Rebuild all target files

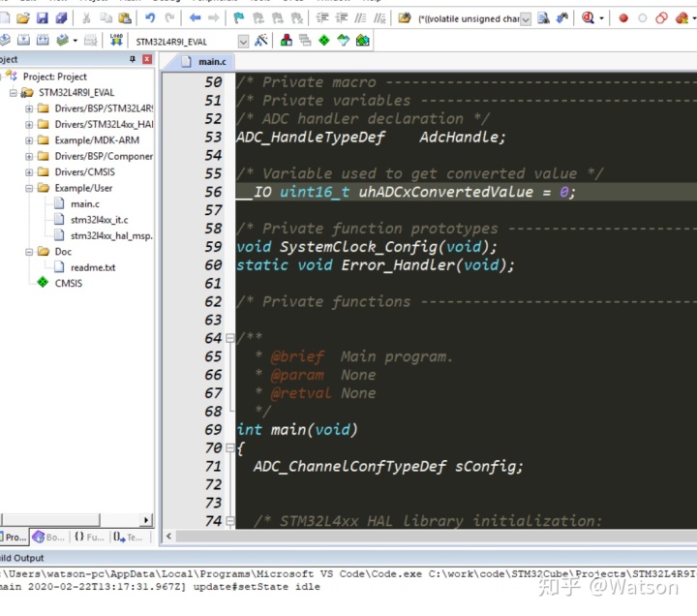pos(43,41)
